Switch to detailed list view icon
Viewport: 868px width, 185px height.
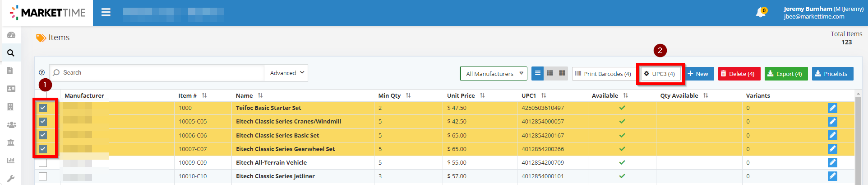pyautogui.click(x=549, y=73)
